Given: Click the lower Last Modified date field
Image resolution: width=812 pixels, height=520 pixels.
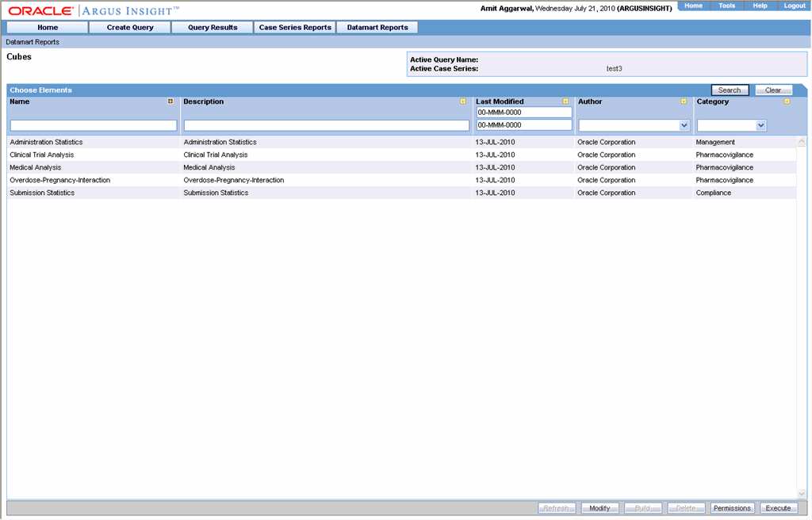Looking at the screenshot, I should [524, 124].
